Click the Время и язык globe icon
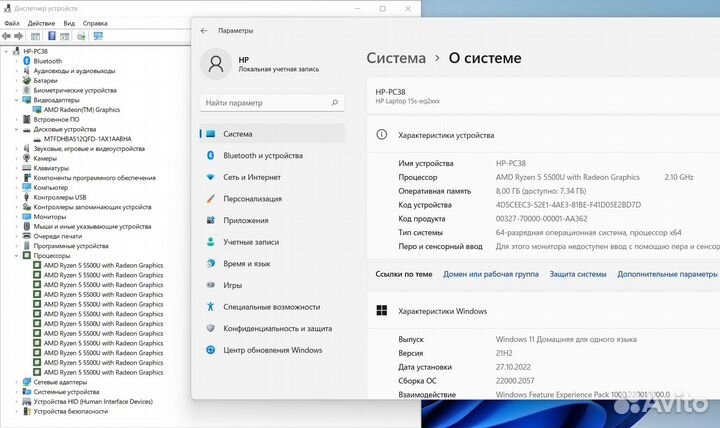This screenshot has width=720, height=428. [211, 264]
